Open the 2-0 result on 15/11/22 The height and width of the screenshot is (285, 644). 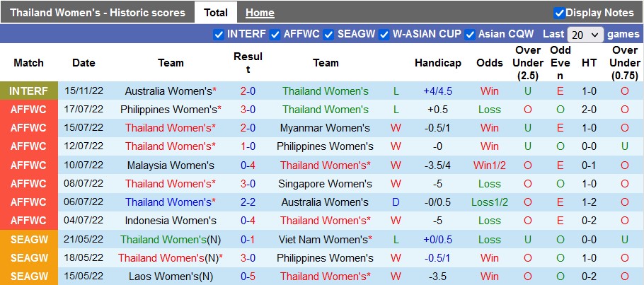click(x=248, y=91)
